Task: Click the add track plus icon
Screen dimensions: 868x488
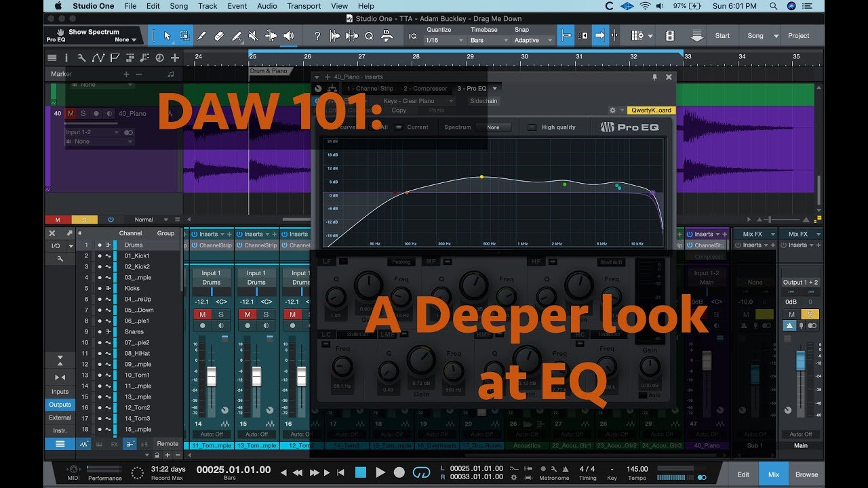Action: pyautogui.click(x=175, y=58)
